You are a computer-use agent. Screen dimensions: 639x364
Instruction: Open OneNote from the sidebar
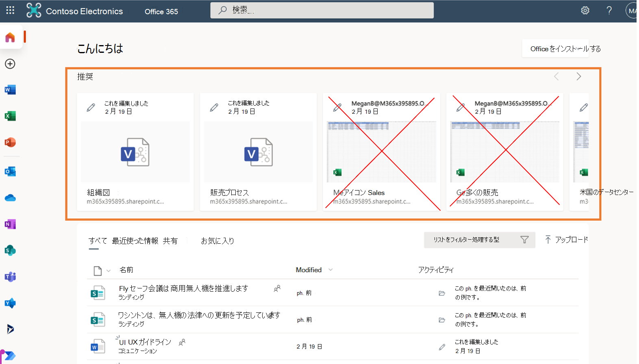10,224
